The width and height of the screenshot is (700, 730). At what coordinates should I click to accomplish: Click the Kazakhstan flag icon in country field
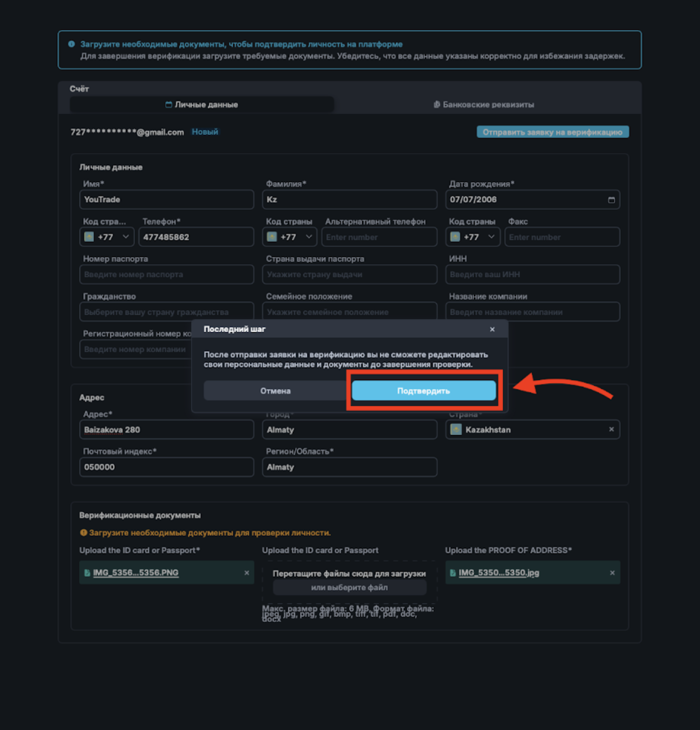click(456, 429)
